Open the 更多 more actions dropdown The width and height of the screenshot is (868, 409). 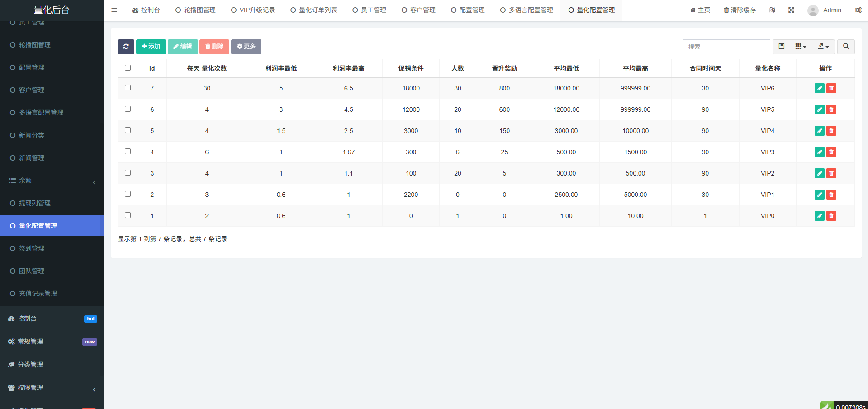[246, 47]
